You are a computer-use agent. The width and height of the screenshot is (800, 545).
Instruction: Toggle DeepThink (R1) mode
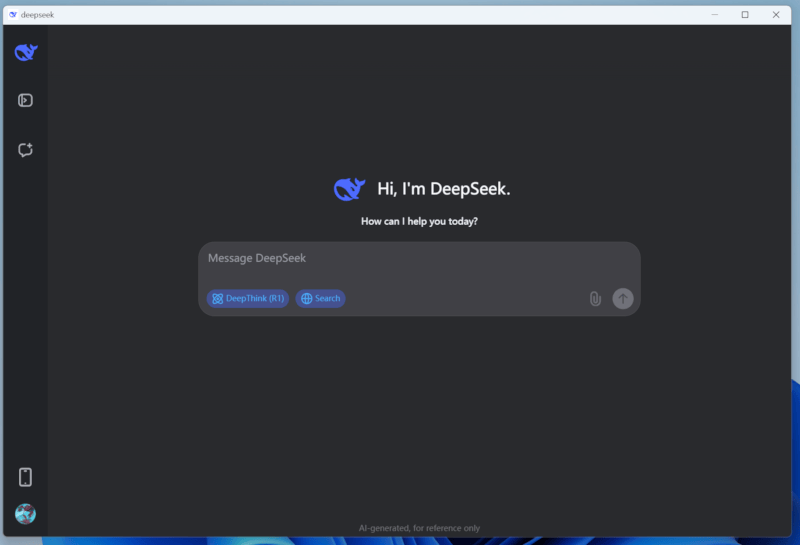(x=248, y=299)
